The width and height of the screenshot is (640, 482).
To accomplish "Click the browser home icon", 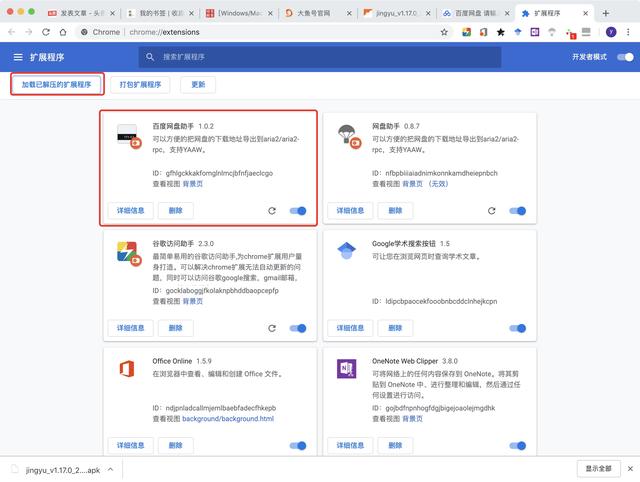I will (63, 32).
